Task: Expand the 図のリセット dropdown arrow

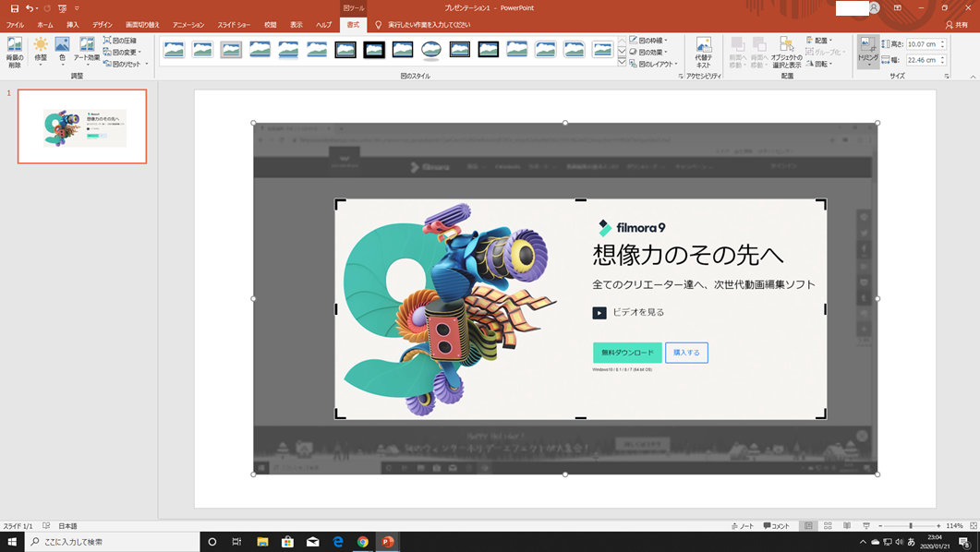Action: [147, 64]
